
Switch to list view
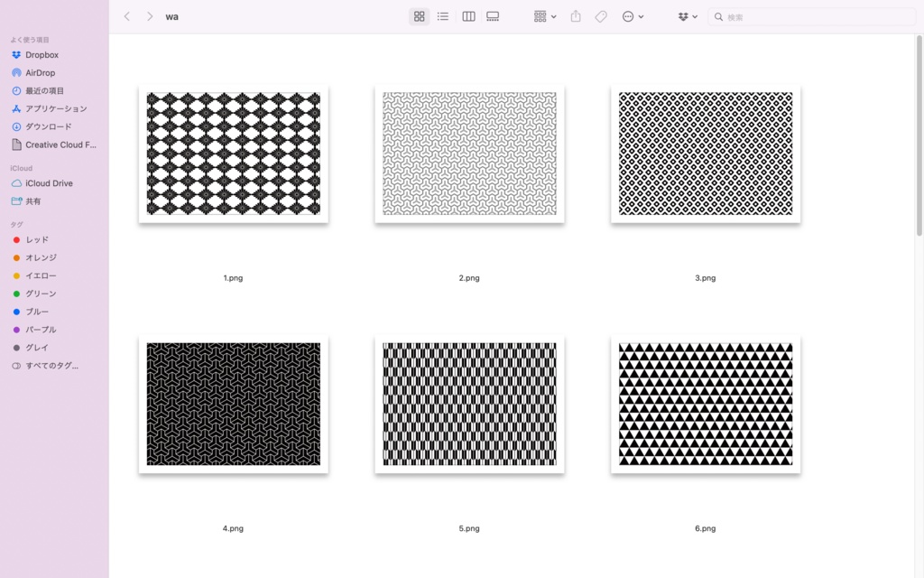(442, 16)
